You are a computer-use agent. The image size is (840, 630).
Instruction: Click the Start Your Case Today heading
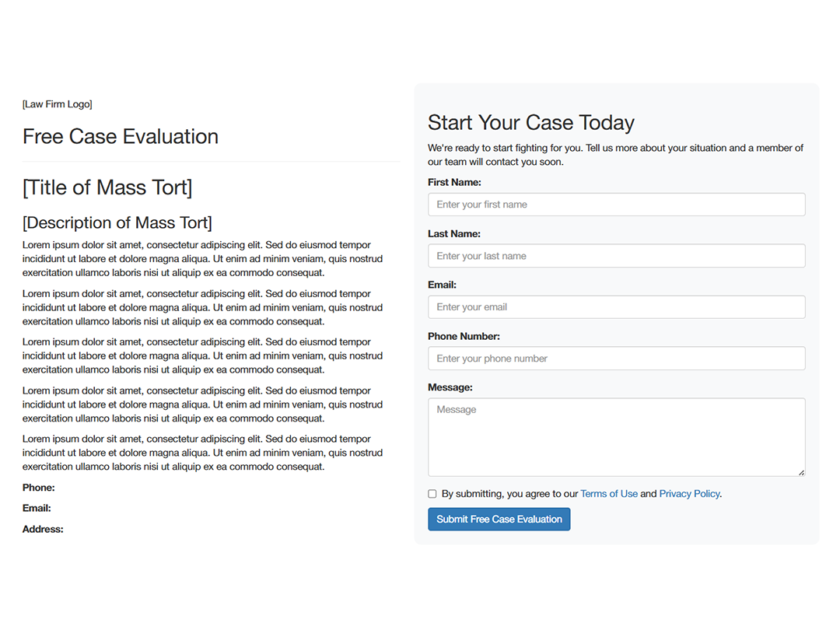(x=531, y=123)
